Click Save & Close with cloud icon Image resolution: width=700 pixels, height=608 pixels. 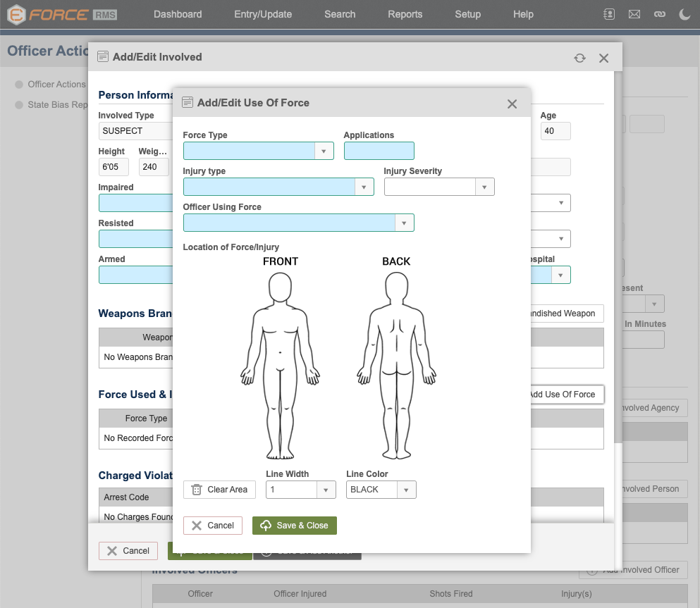click(x=294, y=526)
